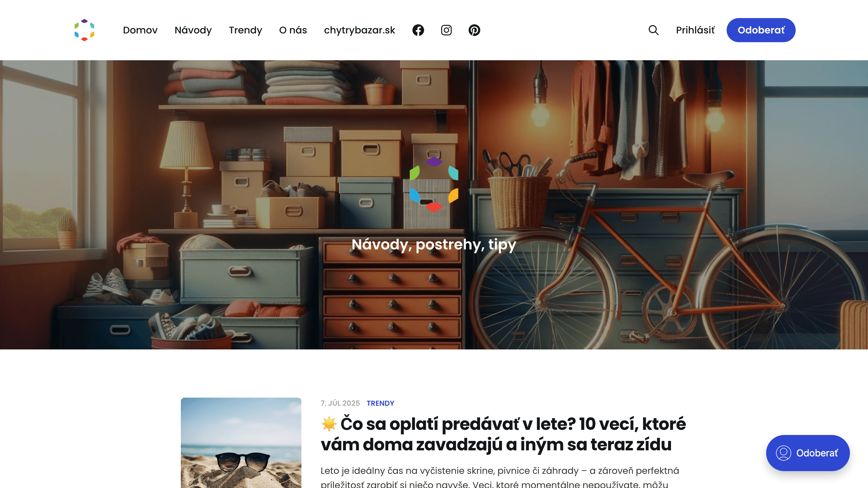Open the Instagram profile icon
The width and height of the screenshot is (868, 488).
(x=446, y=30)
